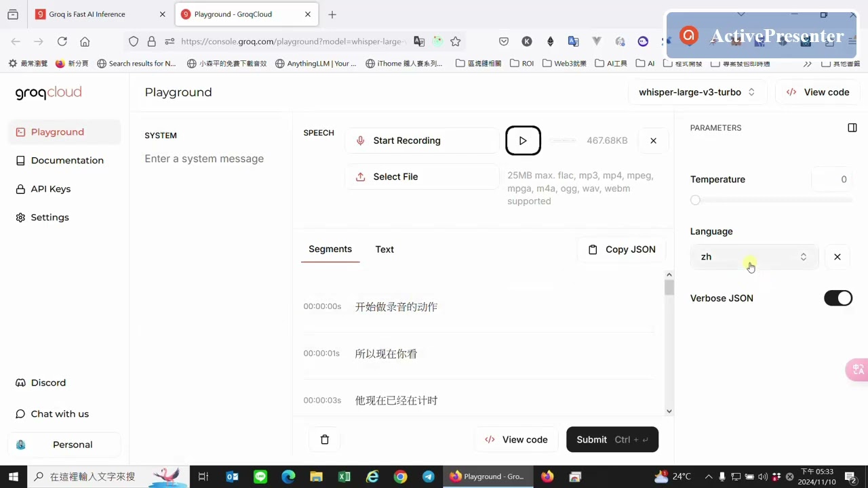Start Recording audio
Image resolution: width=868 pixels, height=488 pixels.
click(x=422, y=140)
